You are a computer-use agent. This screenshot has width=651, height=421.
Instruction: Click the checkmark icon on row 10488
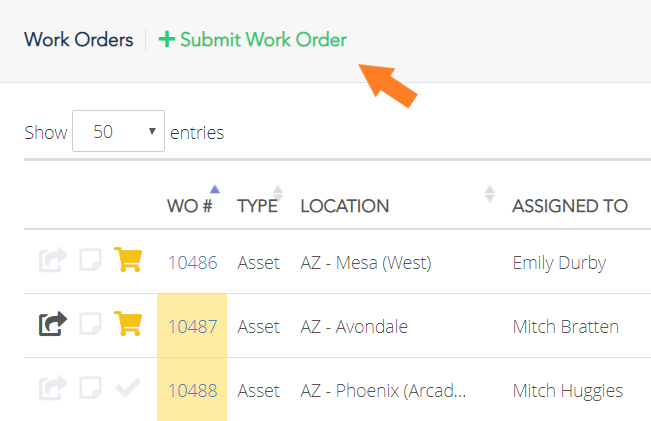tap(128, 388)
